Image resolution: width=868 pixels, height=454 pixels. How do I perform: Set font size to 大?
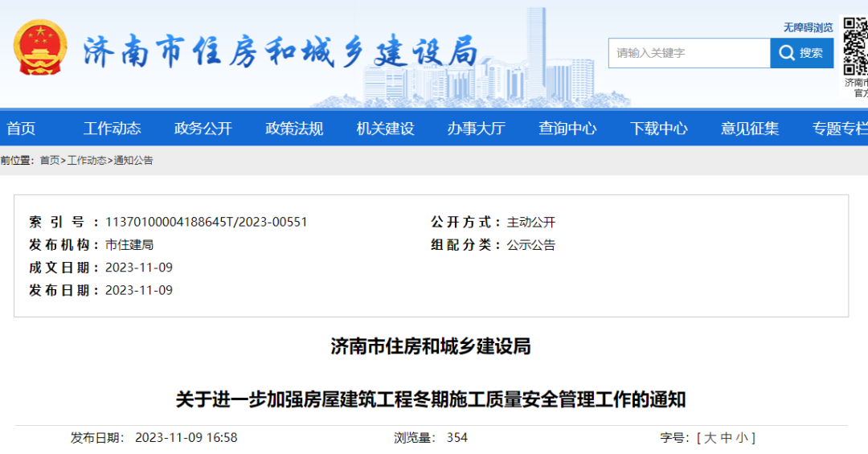click(x=710, y=438)
